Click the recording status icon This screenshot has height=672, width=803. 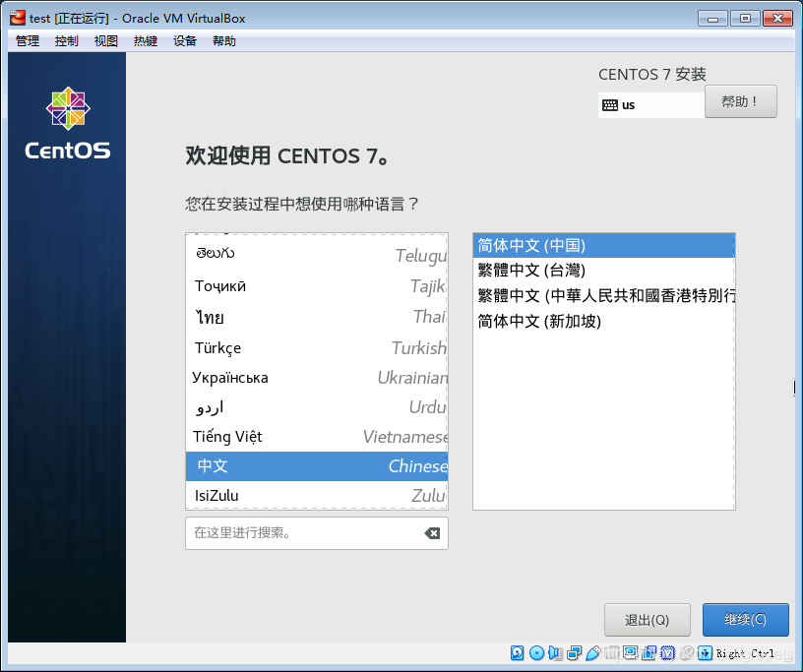tap(649, 653)
